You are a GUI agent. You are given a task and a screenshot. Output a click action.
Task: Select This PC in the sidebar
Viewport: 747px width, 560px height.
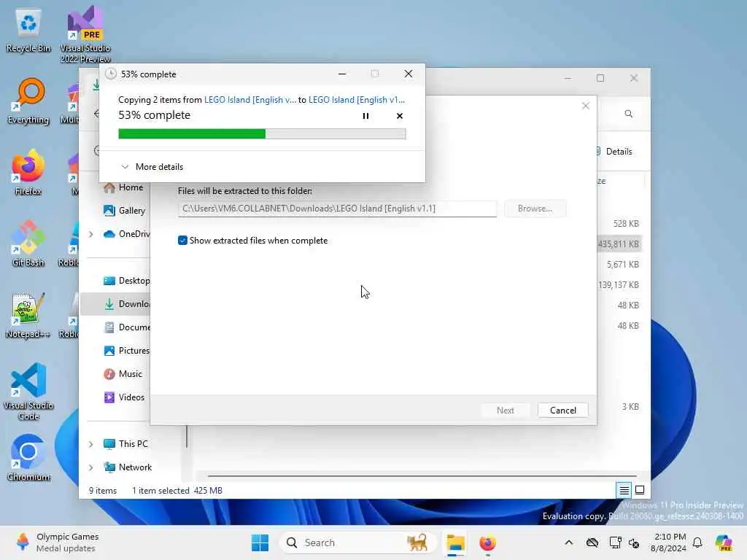[125, 444]
